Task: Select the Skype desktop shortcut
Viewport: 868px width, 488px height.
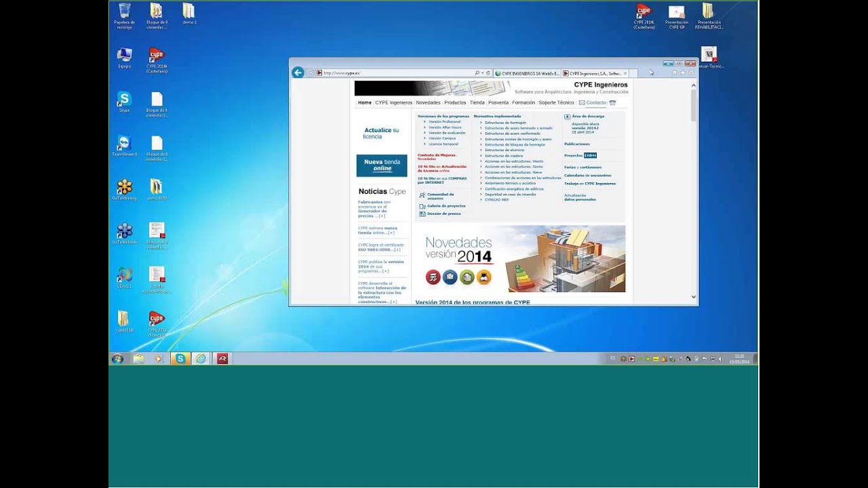Action: click(124, 102)
